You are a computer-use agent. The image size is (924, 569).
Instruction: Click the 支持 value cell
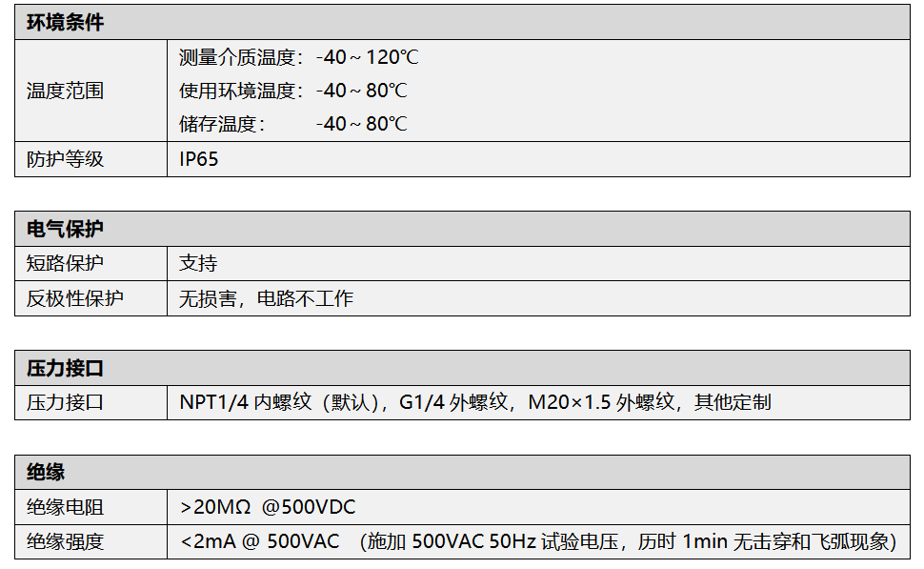point(538,263)
